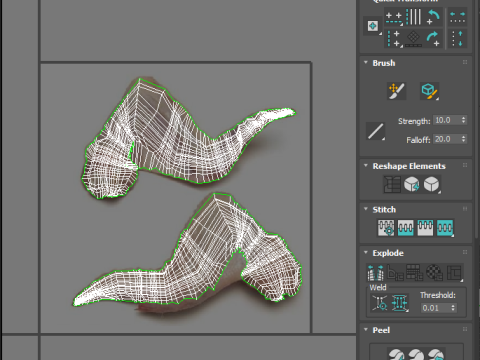Click the Set Pivot icon in Quick Transform

click(373, 26)
